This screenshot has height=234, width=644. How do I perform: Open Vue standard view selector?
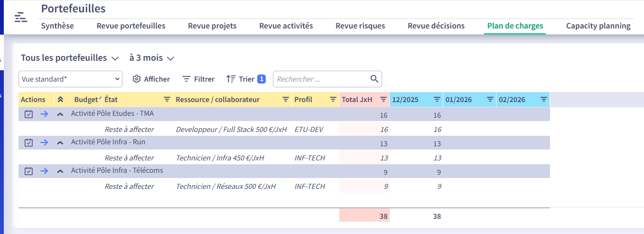pyautogui.click(x=70, y=79)
